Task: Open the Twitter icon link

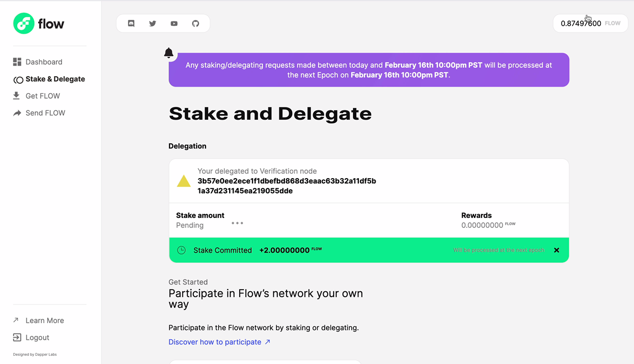Action: (152, 23)
